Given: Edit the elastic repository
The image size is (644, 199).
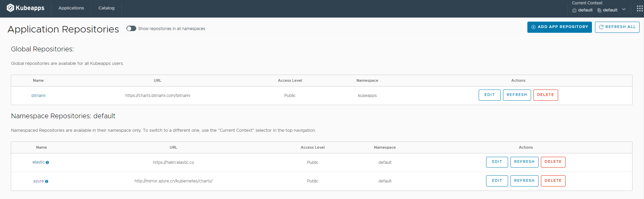Looking at the screenshot, I should pos(497,162).
